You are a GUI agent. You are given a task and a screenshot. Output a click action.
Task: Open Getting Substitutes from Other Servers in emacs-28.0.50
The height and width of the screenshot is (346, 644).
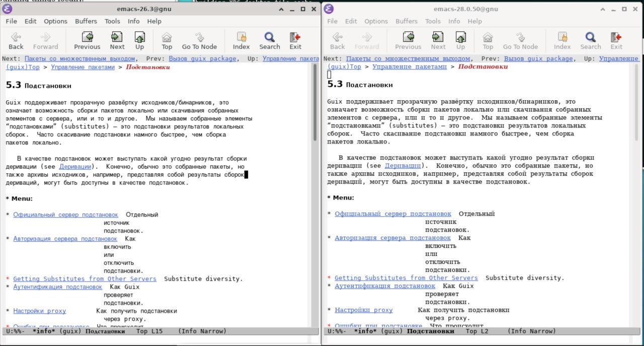coord(406,278)
